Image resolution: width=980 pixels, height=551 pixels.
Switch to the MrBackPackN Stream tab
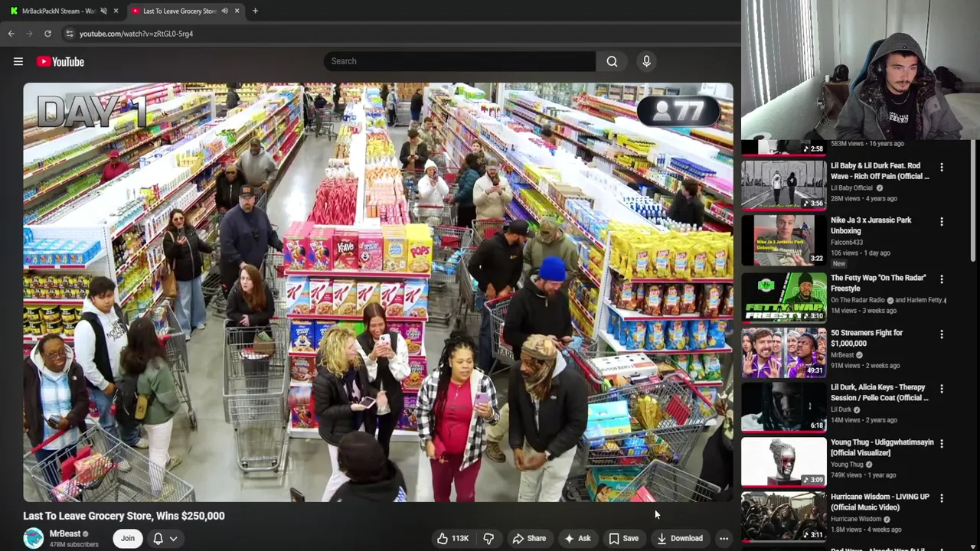(58, 11)
